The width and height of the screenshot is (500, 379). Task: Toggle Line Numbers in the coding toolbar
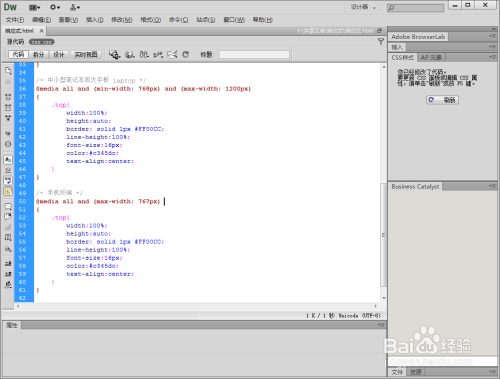[x=8, y=160]
